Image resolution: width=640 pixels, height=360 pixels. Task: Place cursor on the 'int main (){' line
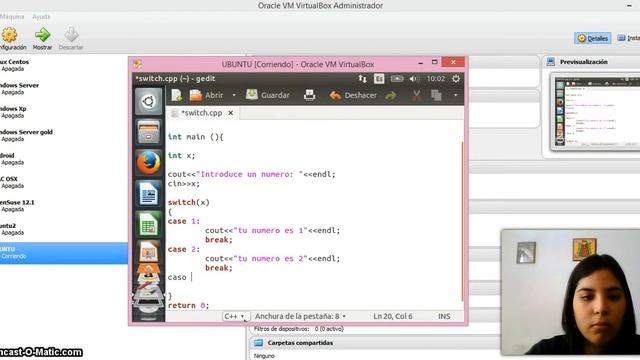point(196,137)
